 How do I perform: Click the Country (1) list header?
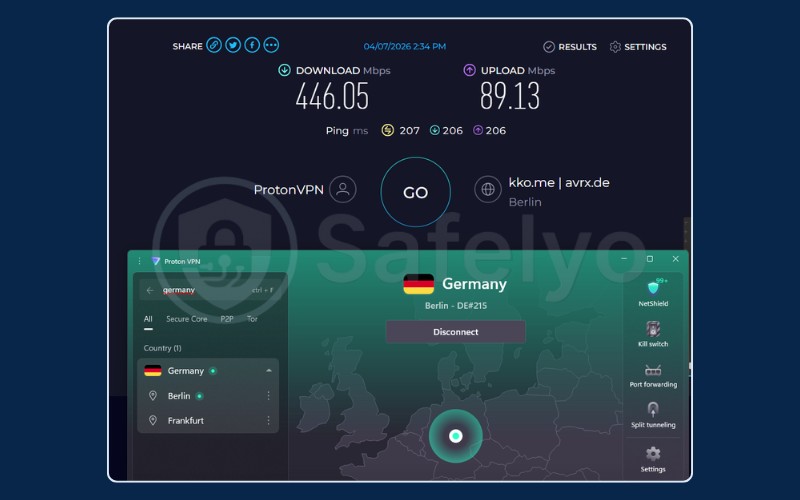coord(162,348)
